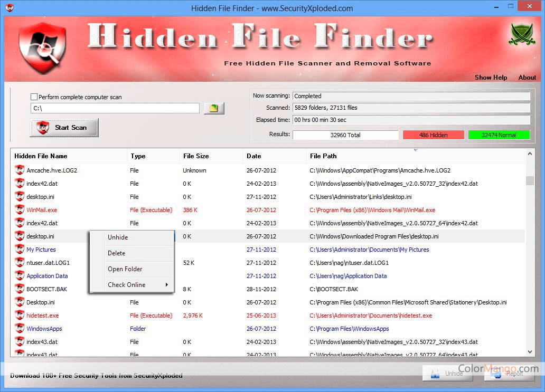
Task: Click the icon beside Amcache.hve.LOG2
Action: click(x=20, y=170)
